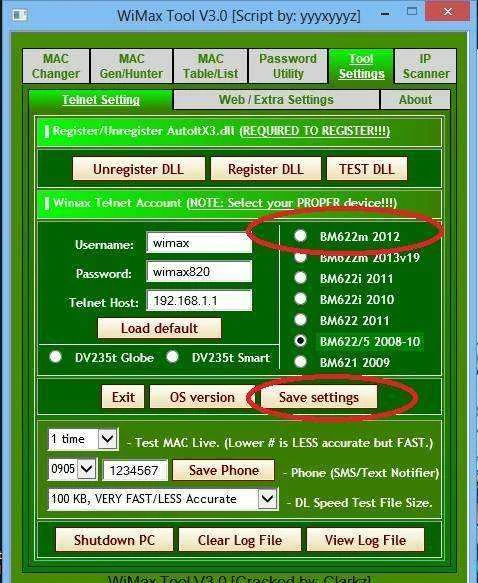Minimize the WiMax Tool window

(x=385, y=13)
